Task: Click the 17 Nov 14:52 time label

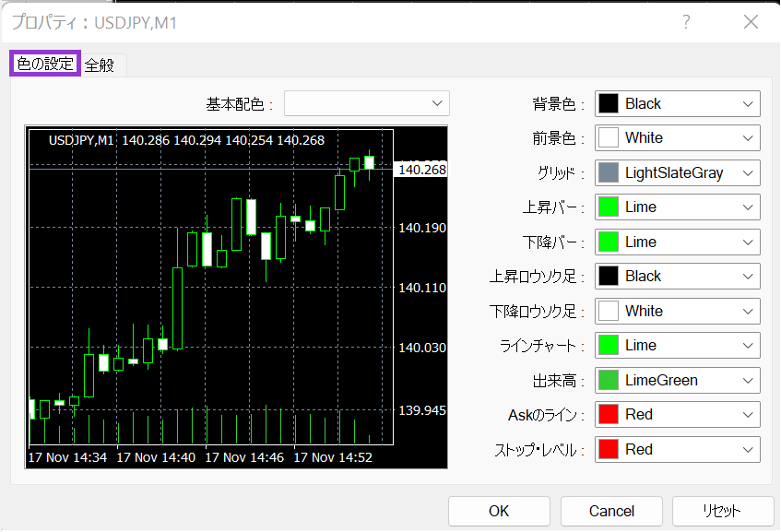Action: pyautogui.click(x=333, y=457)
